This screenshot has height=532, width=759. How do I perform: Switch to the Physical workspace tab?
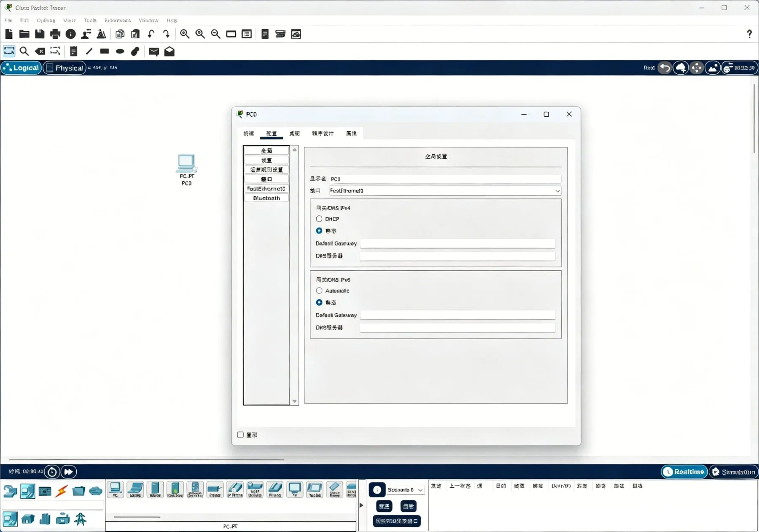tap(65, 68)
